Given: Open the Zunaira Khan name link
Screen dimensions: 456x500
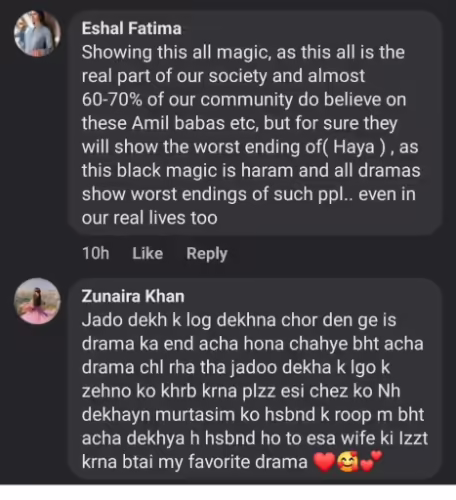Looking at the screenshot, I should (133, 296).
